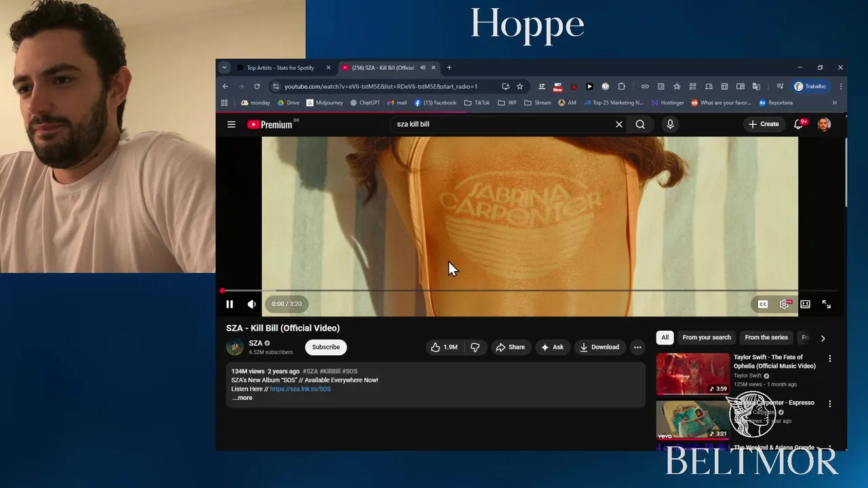Open the Sabrina Carpenter Espresso thumbnail
868x488 pixels.
(x=693, y=420)
